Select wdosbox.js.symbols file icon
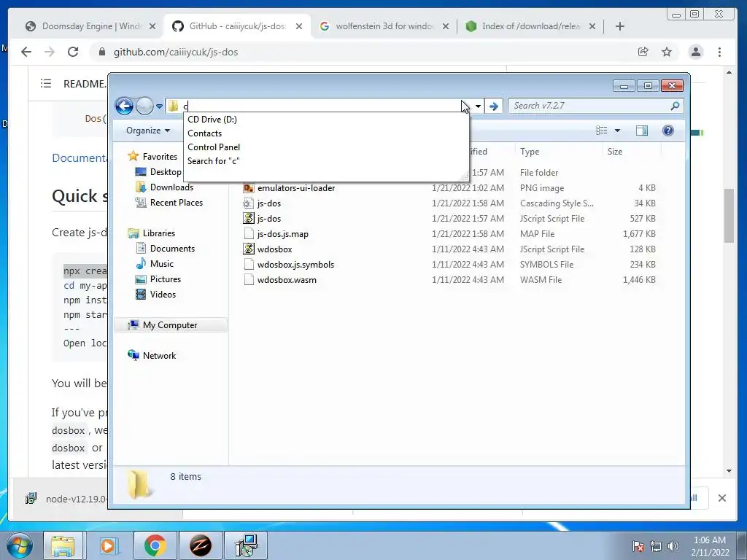 [x=249, y=264]
